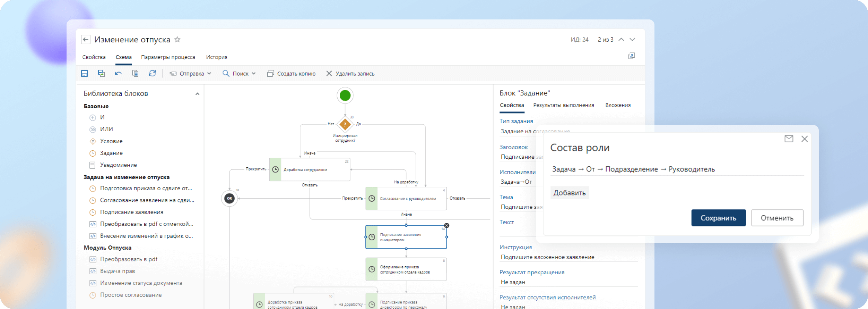The height and width of the screenshot is (309, 868).
Task: Select Оформление приказа сотрудником отдела кадров block
Action: [406, 269]
